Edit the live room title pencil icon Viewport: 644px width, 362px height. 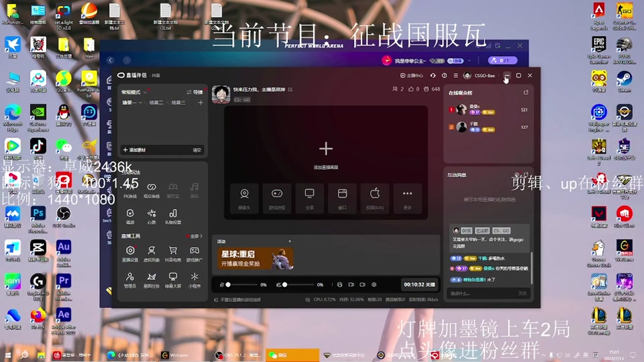coord(290,89)
